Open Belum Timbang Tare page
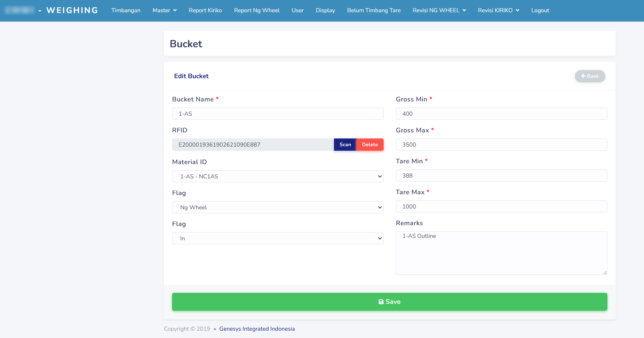This screenshot has height=338, width=644. pyautogui.click(x=374, y=10)
